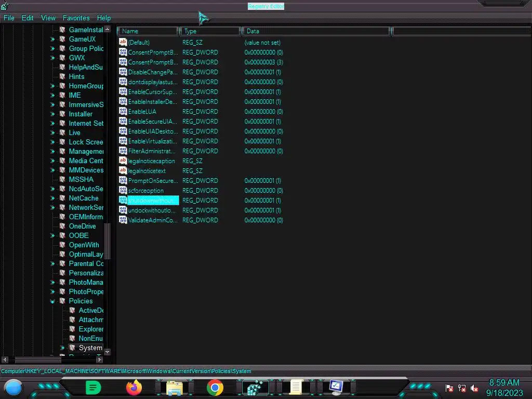Open Action Center flag tray icon
Viewport: 532px width, 399px height.
pos(449,388)
